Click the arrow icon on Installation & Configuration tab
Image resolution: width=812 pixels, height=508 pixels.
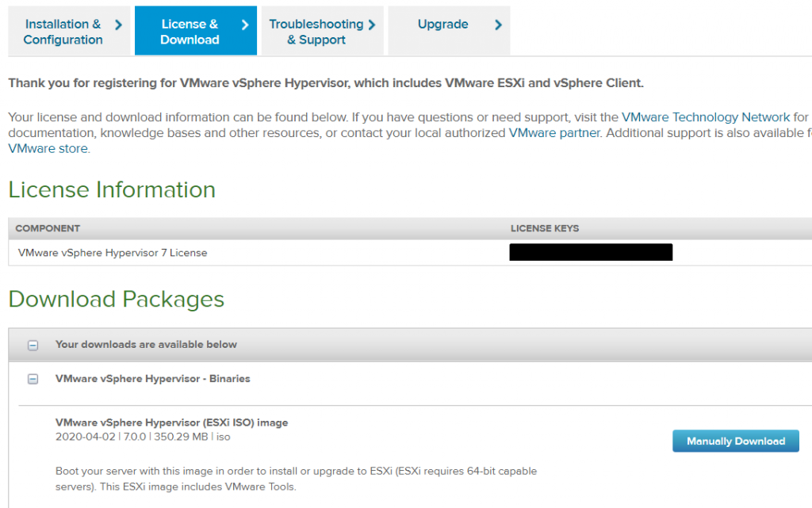(x=119, y=24)
